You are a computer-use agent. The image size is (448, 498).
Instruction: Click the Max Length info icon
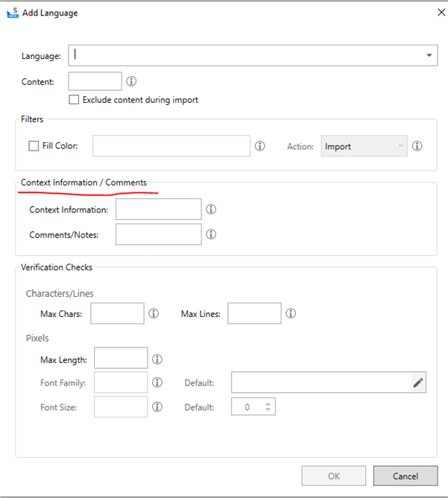(157, 359)
